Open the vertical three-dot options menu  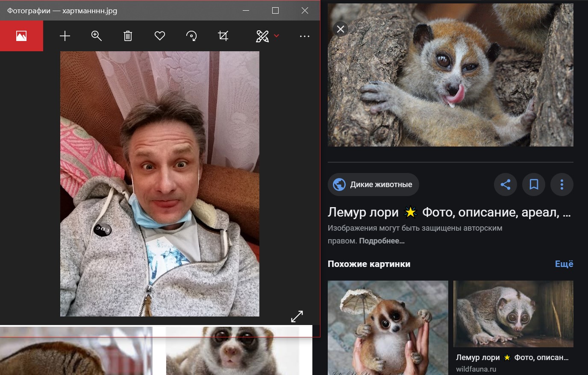(x=562, y=185)
